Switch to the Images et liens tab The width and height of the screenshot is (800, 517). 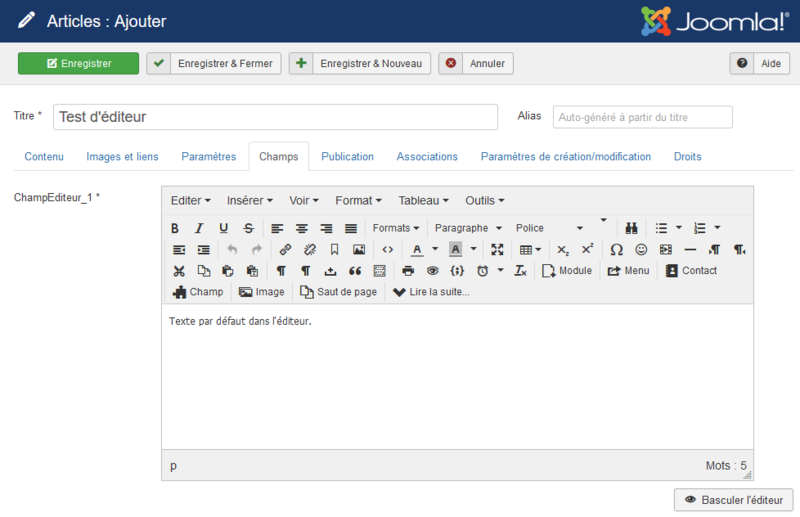122,157
